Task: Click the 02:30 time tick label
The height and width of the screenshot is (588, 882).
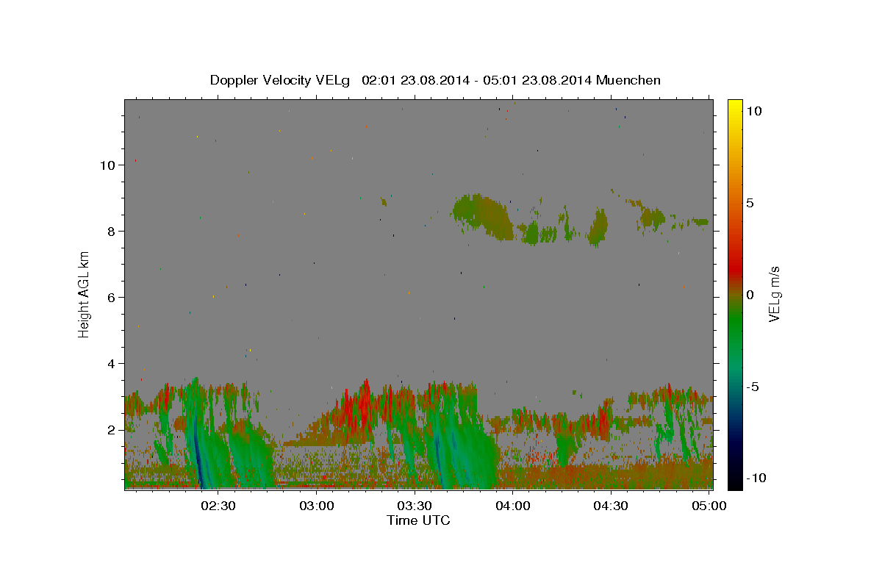Action: click(219, 506)
